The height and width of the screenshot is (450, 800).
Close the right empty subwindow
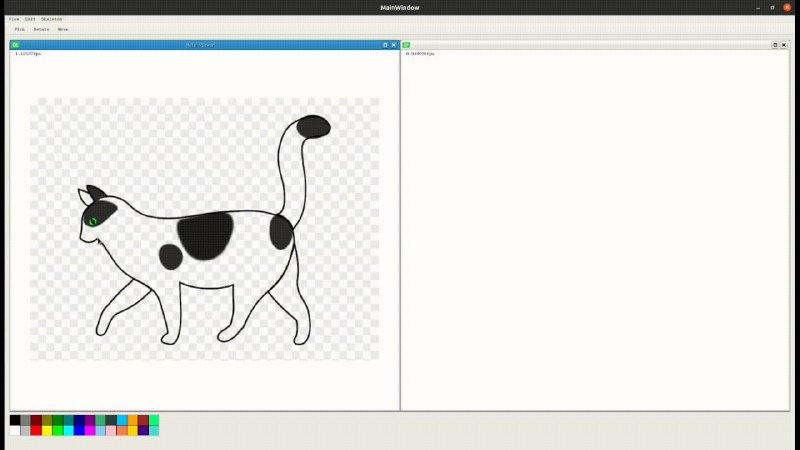[784, 45]
